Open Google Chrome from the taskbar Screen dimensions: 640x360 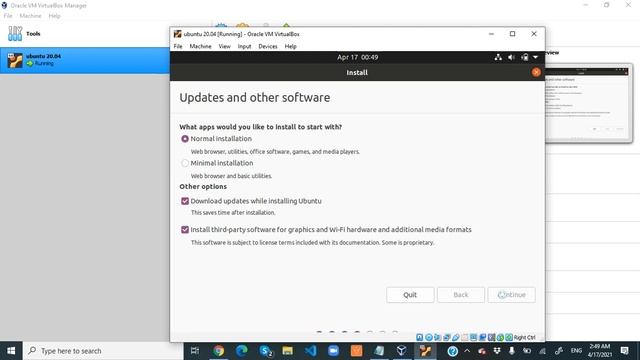tap(218, 351)
